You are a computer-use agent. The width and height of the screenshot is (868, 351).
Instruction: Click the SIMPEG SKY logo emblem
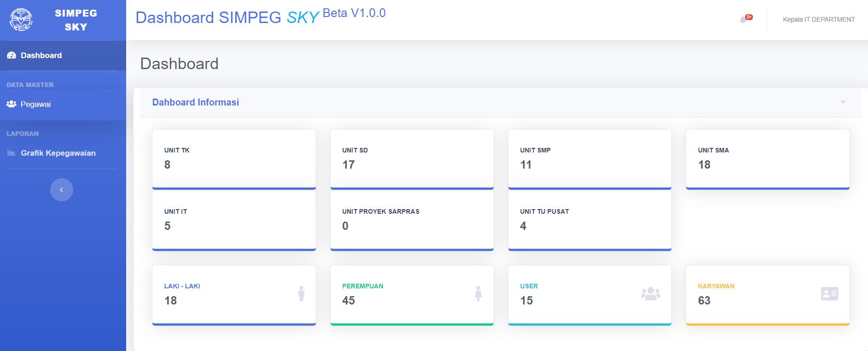click(21, 20)
